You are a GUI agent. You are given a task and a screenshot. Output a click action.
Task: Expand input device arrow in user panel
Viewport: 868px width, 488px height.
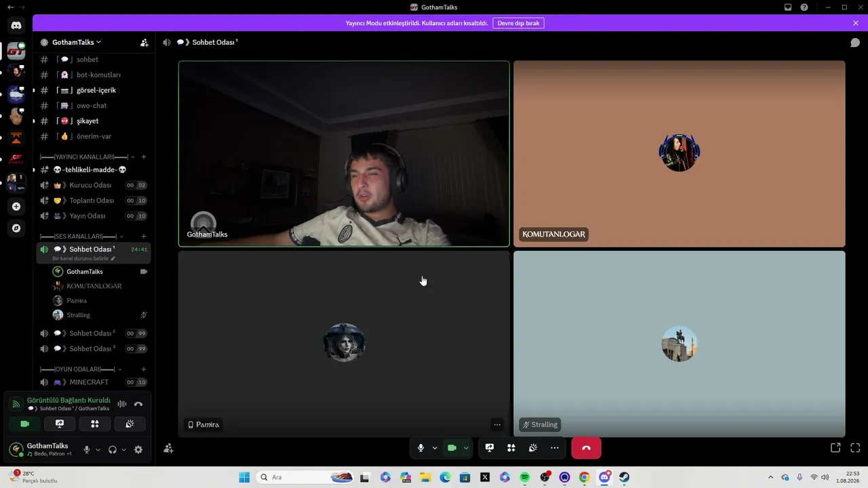click(98, 449)
